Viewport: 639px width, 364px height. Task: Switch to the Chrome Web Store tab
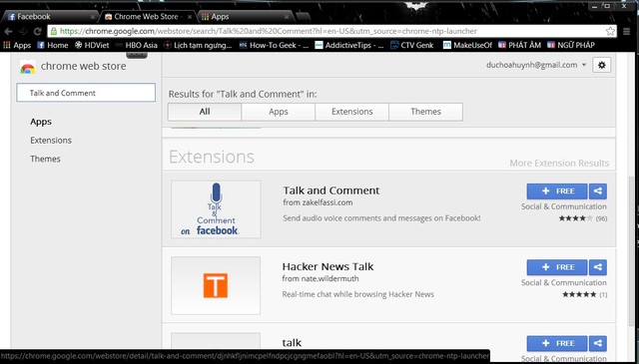[147, 17]
